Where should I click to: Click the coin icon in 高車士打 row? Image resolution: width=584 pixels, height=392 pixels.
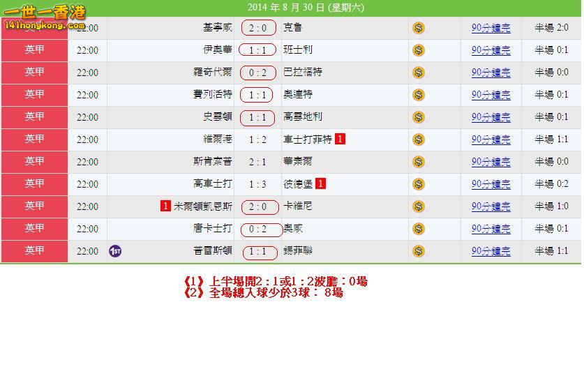418,184
